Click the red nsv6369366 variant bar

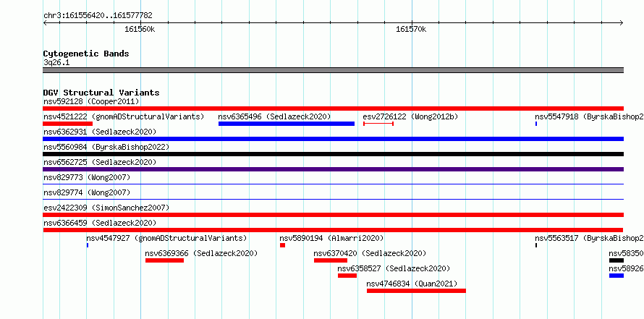164,260
